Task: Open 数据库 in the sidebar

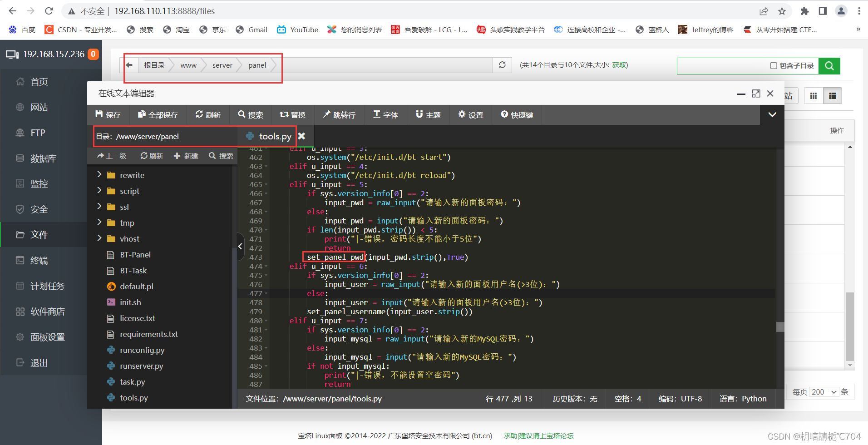Action: pyautogui.click(x=44, y=158)
